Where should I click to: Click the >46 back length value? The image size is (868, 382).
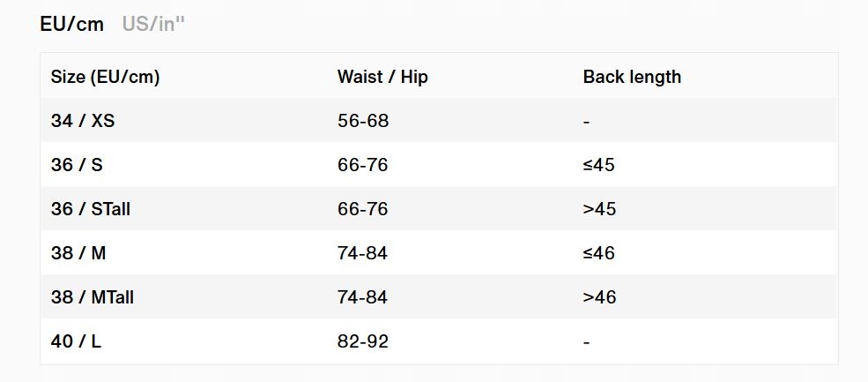[x=599, y=297]
